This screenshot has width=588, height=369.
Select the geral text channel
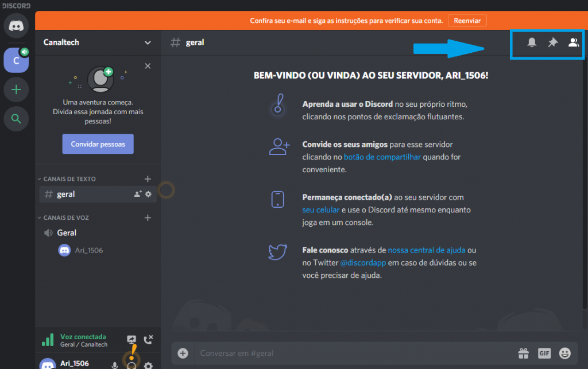98,194
